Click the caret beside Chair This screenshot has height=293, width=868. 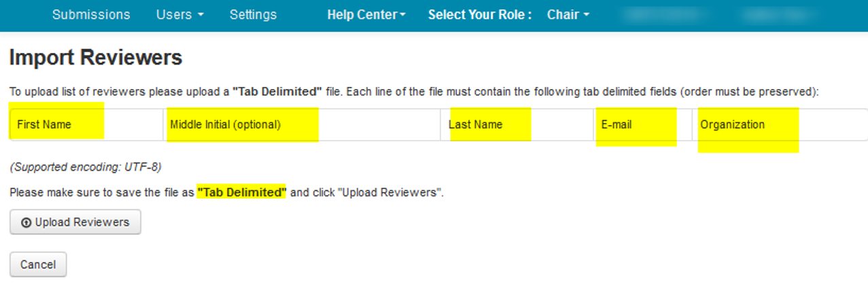coord(586,16)
